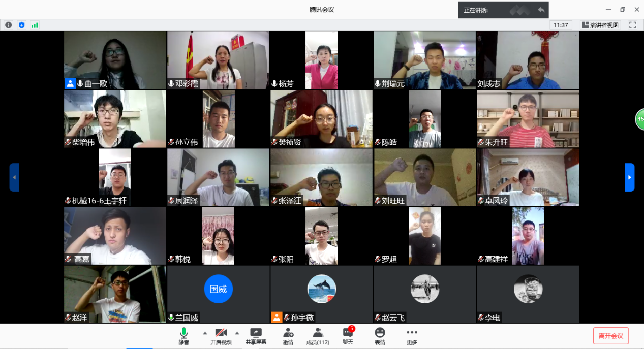Go to next page of participants
644x349 pixels.
click(x=629, y=177)
